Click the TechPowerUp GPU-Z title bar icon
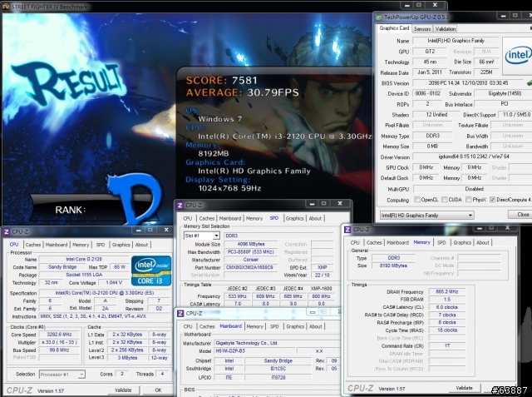 pos(379,17)
